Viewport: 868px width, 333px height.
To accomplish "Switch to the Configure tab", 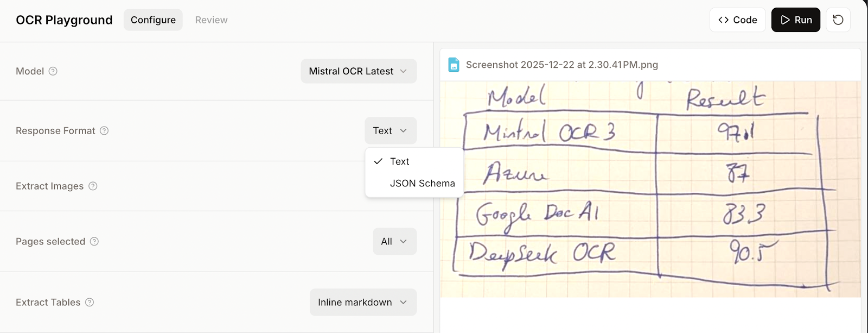I will 153,20.
